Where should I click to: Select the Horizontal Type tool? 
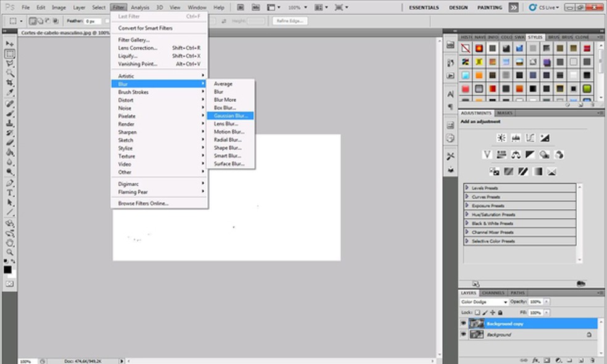(x=10, y=193)
